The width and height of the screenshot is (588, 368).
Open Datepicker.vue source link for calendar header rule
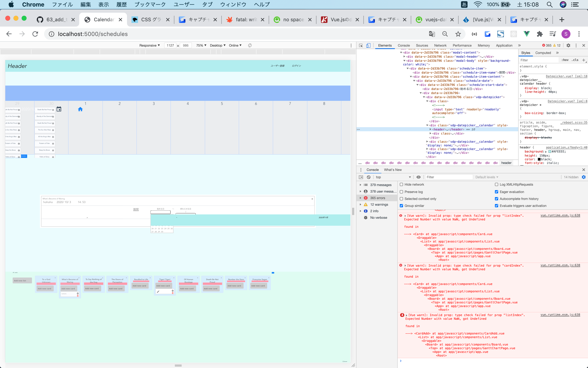point(566,76)
